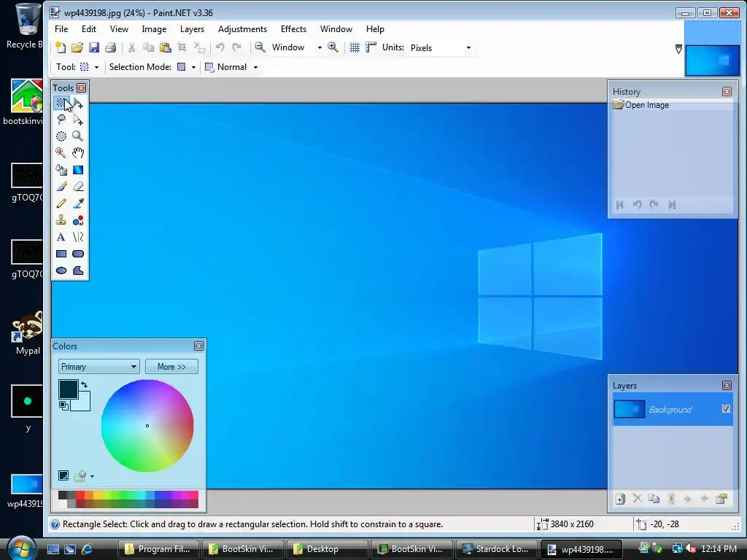Viewport: 747px width, 560px height.
Task: Select the Lasso Select tool
Action: (x=61, y=120)
